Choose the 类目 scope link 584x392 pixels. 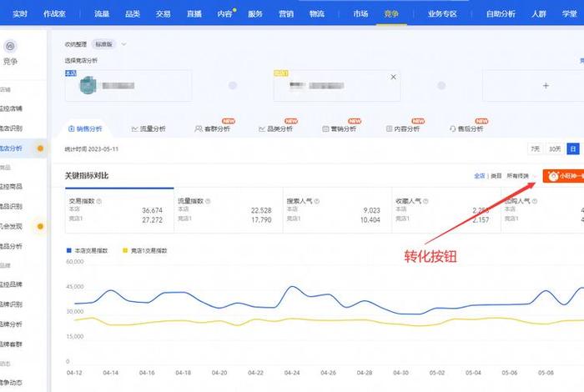[496, 176]
